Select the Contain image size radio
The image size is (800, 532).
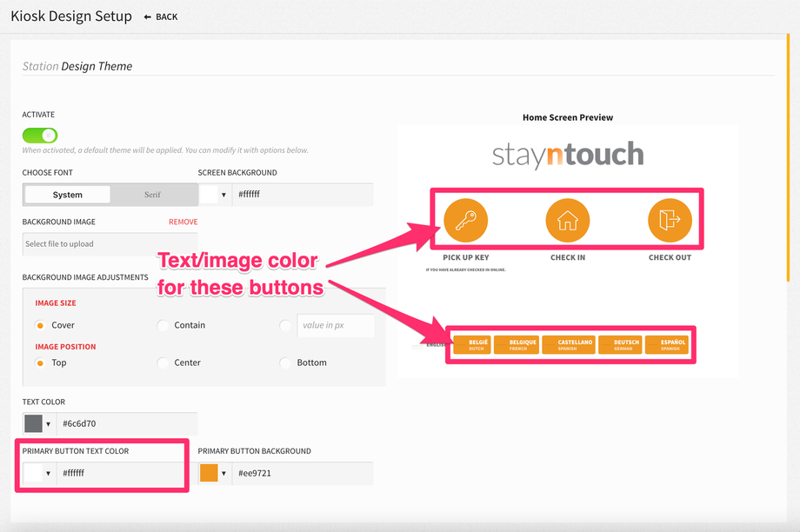163,325
